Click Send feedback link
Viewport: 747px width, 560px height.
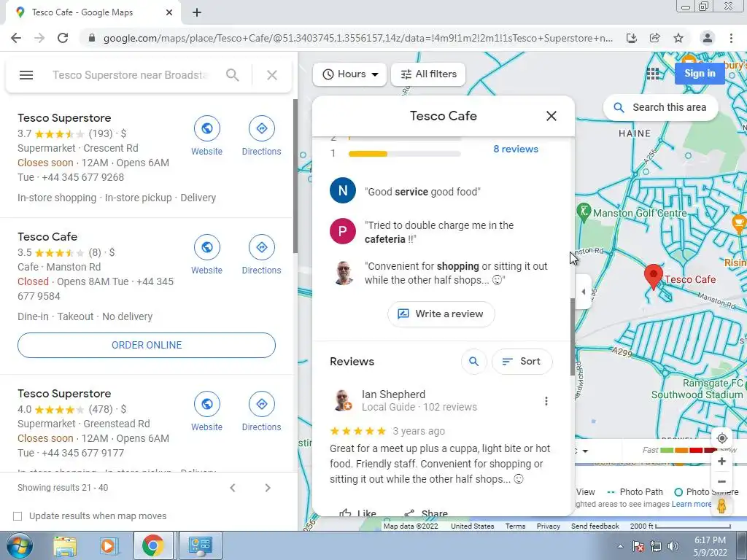595,526
